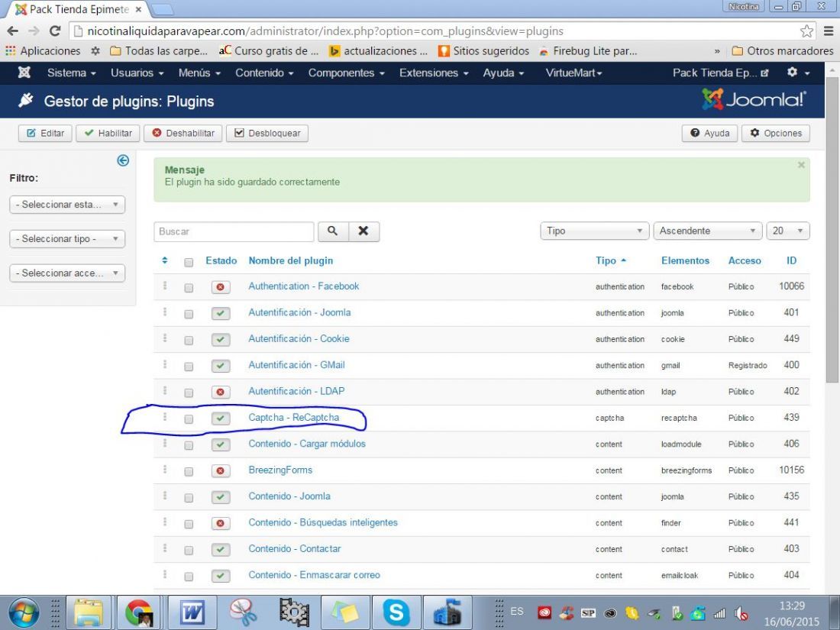Click in the Buscar search field
This screenshot has width=840, height=630.
(234, 231)
